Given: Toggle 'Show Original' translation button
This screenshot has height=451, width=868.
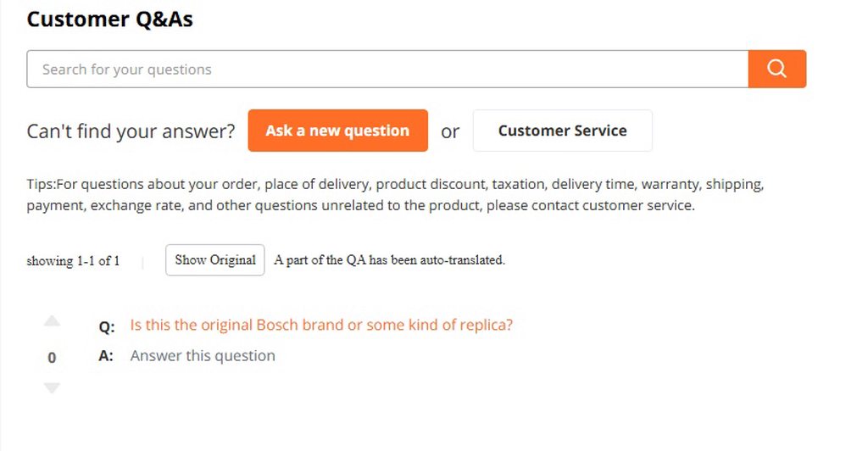Looking at the screenshot, I should click(x=214, y=260).
